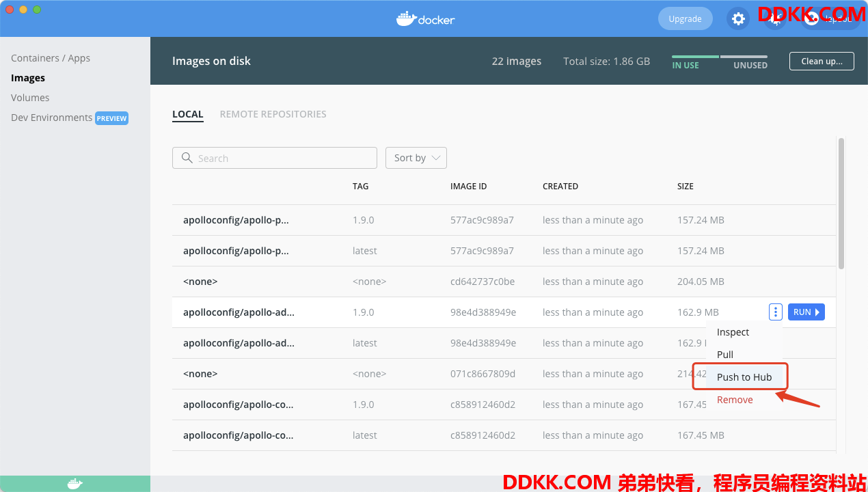Run the apolloconfig/apollo-ad 1.9.0 image
The width and height of the screenshot is (868, 492).
click(x=806, y=312)
